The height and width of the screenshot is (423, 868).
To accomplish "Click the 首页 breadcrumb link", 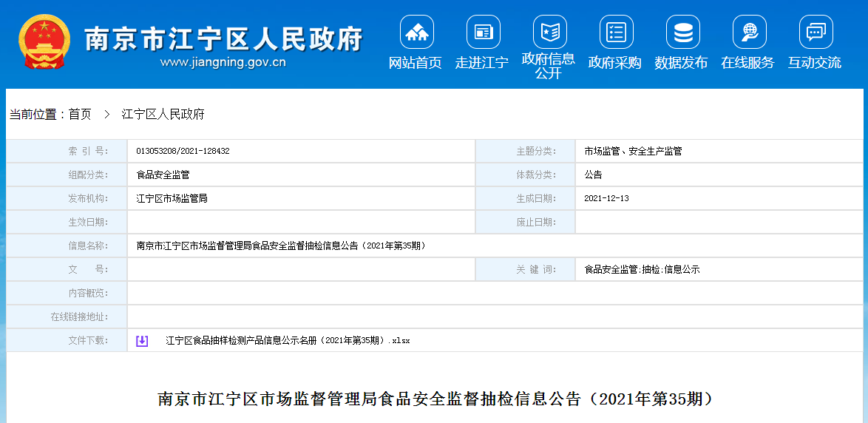I will click(x=80, y=115).
